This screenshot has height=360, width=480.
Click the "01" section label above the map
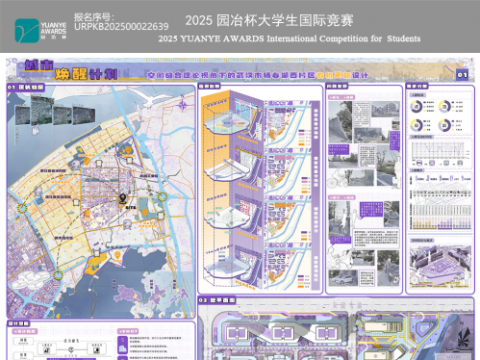26,87
